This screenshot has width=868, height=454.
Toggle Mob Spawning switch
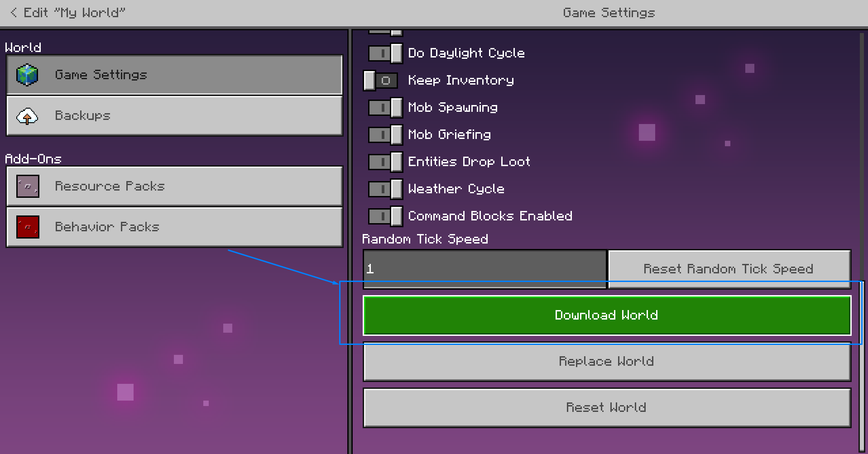point(385,108)
